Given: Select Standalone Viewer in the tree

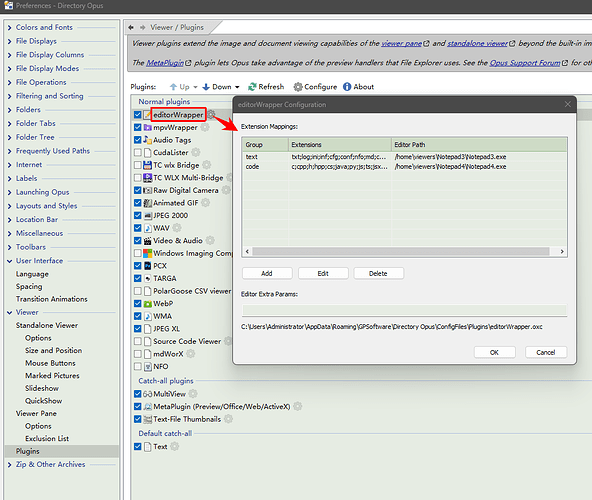Looking at the screenshot, I should click(x=47, y=325).
